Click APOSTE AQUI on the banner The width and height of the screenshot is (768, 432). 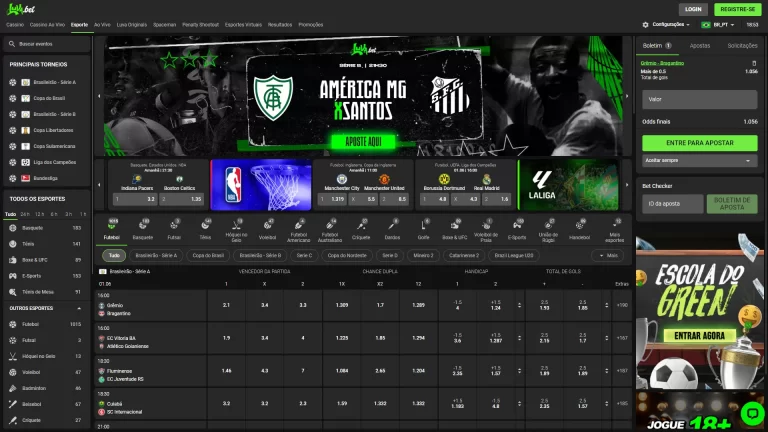(363, 142)
